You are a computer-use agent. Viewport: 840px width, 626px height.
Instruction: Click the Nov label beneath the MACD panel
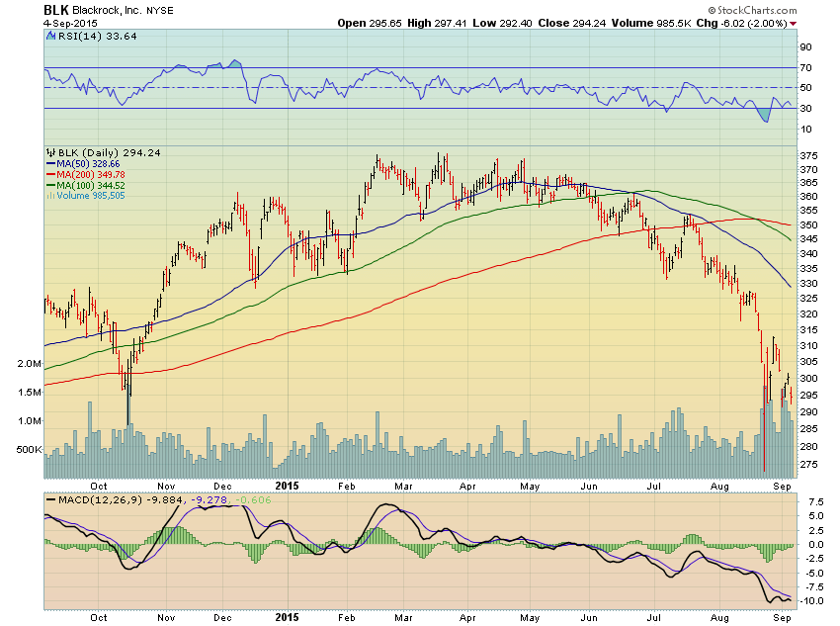click(x=167, y=618)
